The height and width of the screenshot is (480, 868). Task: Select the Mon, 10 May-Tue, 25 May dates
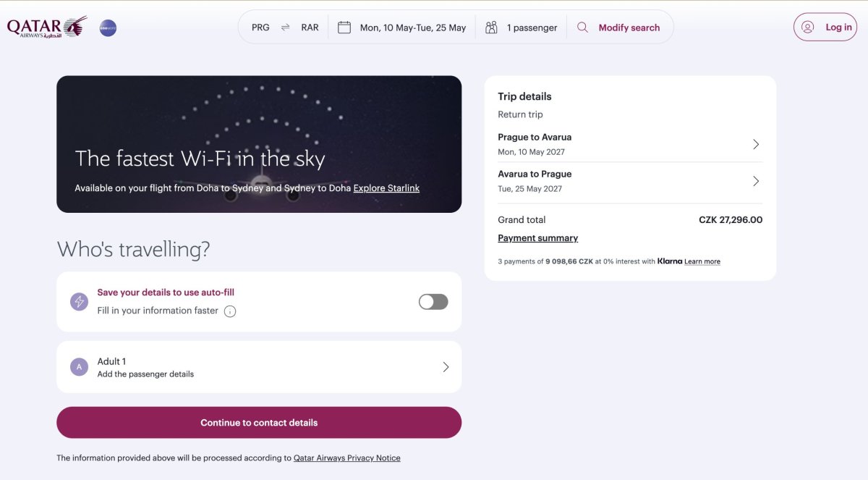(413, 28)
